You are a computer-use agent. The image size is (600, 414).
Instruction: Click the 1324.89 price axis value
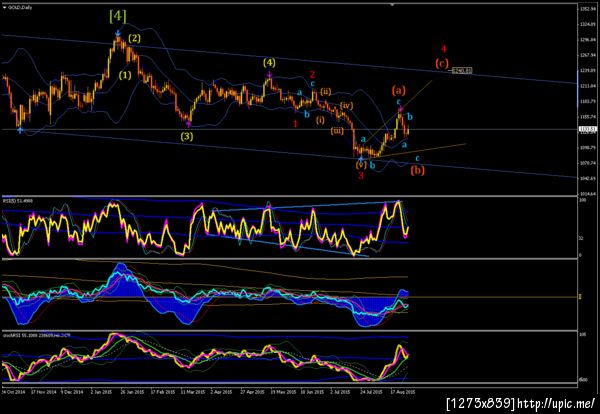pos(586,24)
